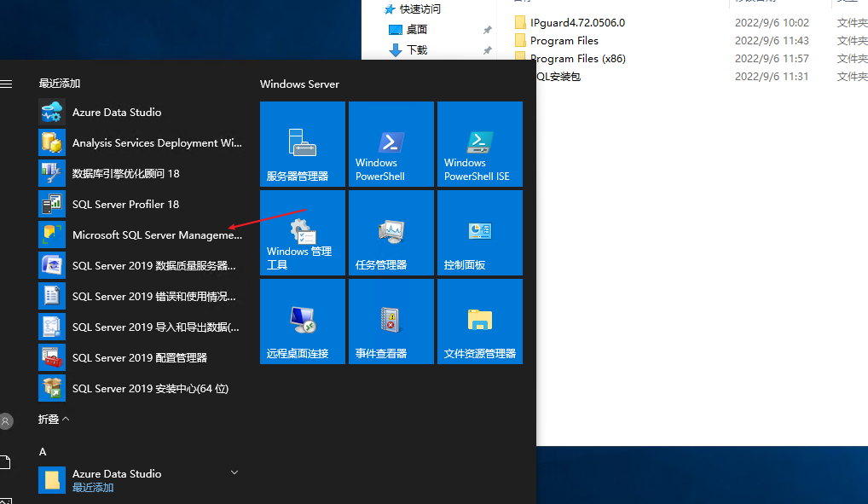
Task: Launch the 任务管理器 tile
Action: pos(391,233)
